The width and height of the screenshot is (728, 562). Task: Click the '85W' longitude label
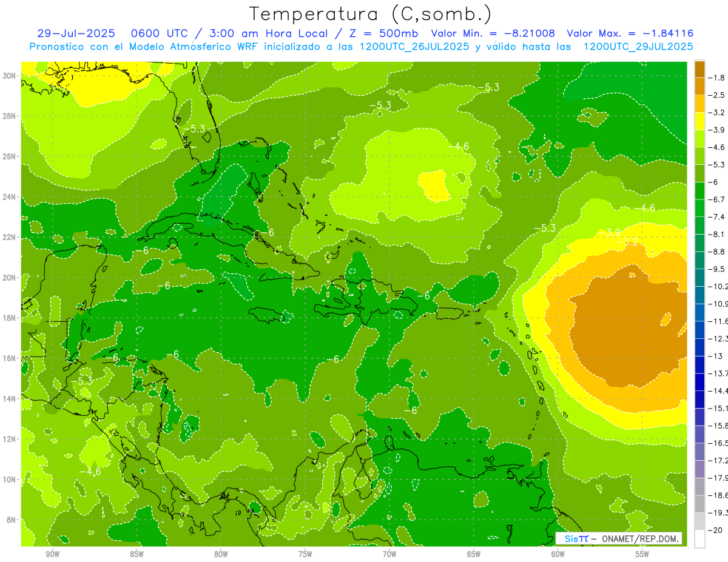[x=136, y=554]
